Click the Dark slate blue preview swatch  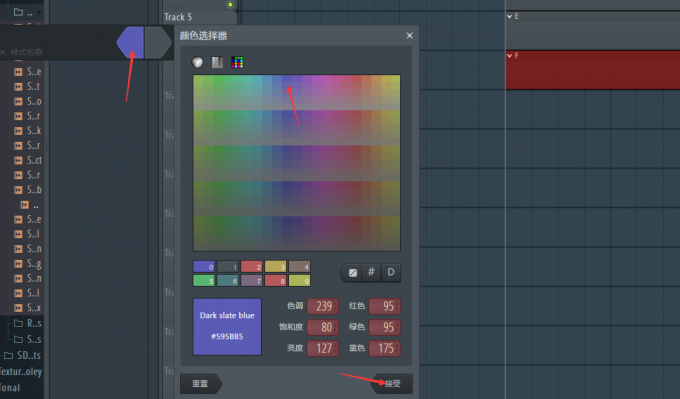[x=227, y=327]
